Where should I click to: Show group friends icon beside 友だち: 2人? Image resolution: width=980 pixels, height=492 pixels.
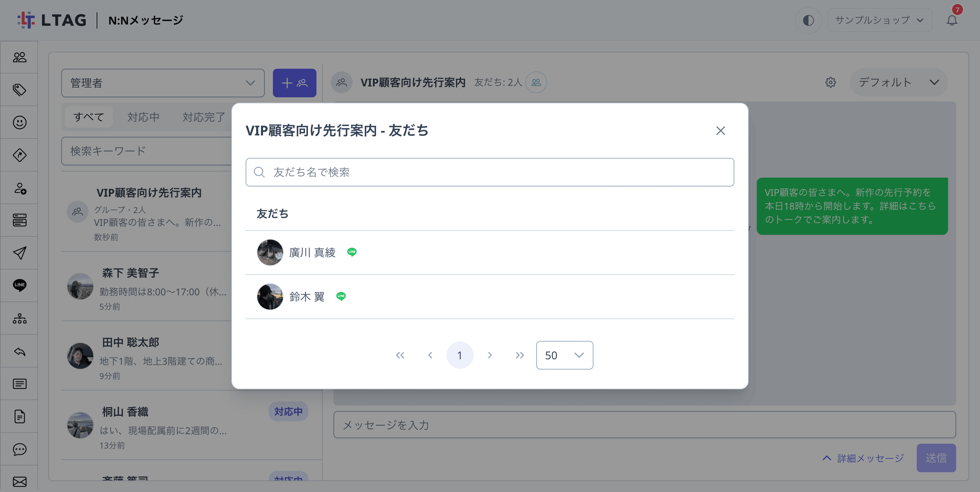pos(536,82)
